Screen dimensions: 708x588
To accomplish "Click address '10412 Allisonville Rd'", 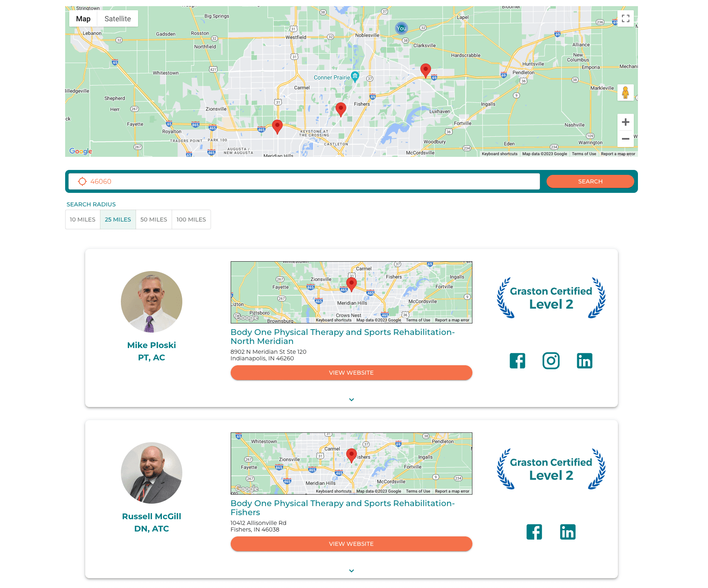I will [259, 523].
